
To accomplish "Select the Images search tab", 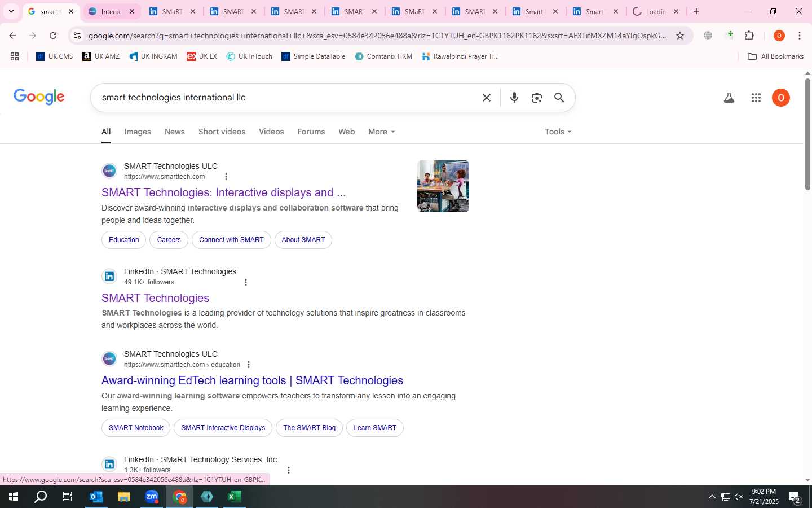I will tap(138, 132).
